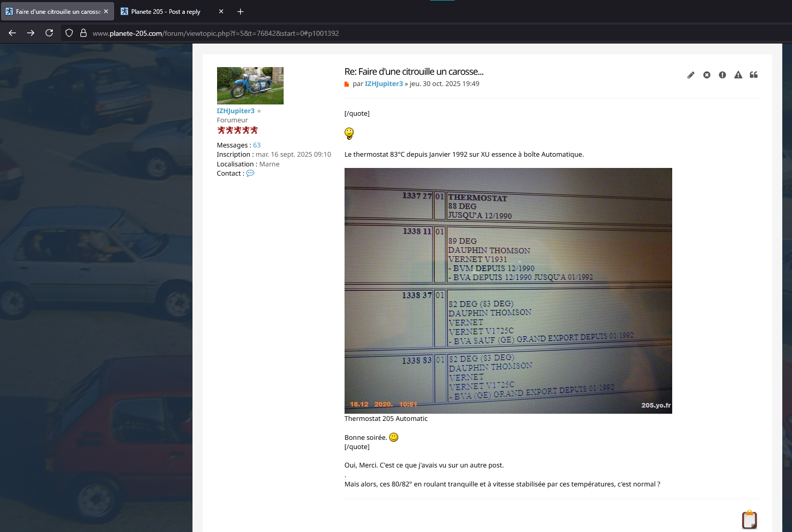Click the browser forward arrow
Image resolution: width=792 pixels, height=532 pixels.
pyautogui.click(x=31, y=33)
